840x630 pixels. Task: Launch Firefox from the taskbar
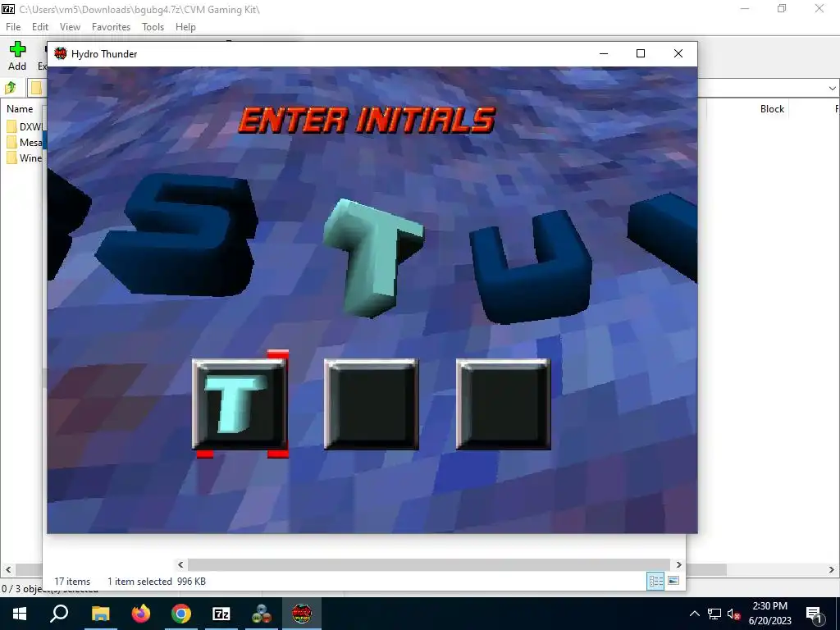141,614
